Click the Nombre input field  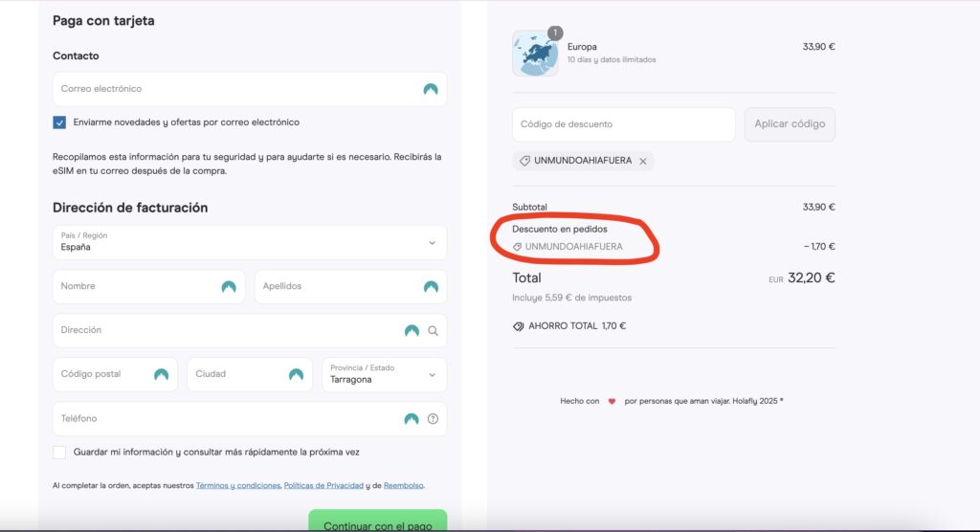tap(148, 286)
